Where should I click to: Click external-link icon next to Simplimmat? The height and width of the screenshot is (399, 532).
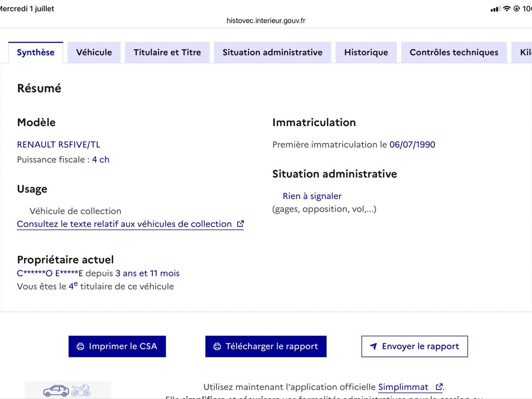(x=439, y=387)
